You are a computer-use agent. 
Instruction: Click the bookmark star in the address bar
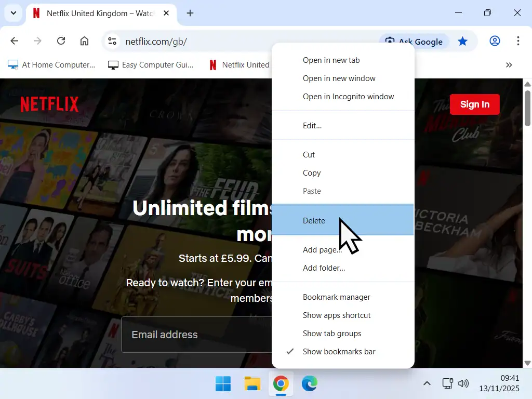[462, 41]
